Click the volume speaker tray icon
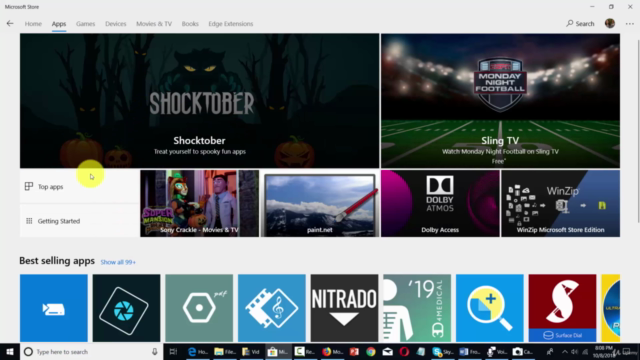 tap(575, 351)
